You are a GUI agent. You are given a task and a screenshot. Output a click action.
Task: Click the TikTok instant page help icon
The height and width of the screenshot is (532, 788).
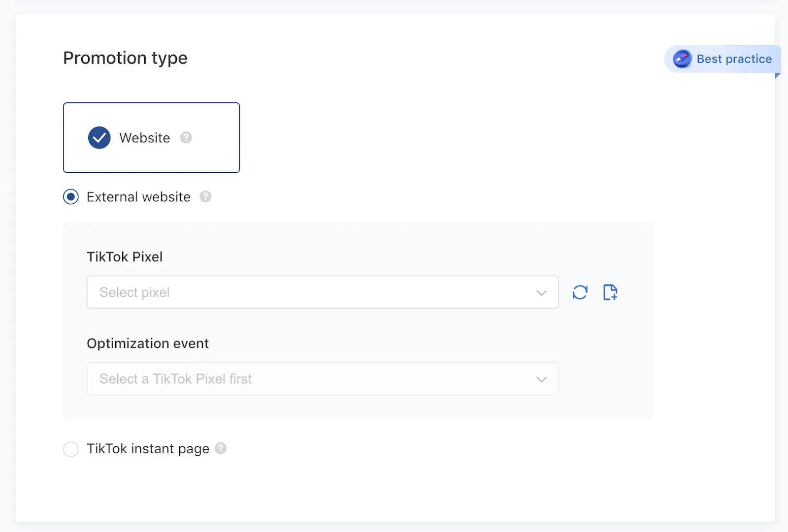click(221, 448)
